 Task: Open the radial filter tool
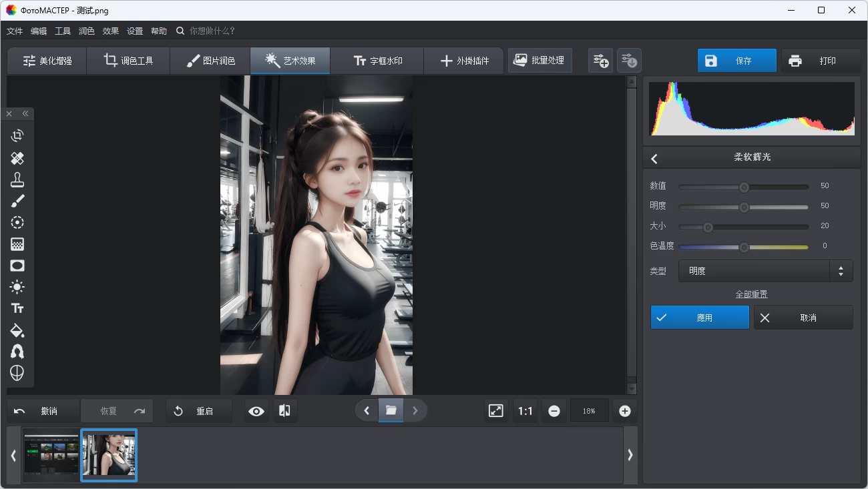tap(17, 222)
